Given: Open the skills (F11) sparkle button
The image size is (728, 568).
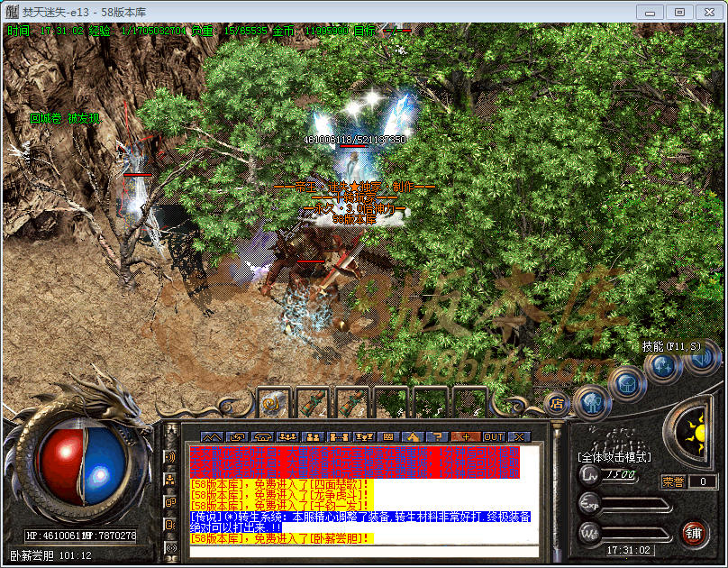Looking at the screenshot, I should click(x=663, y=367).
